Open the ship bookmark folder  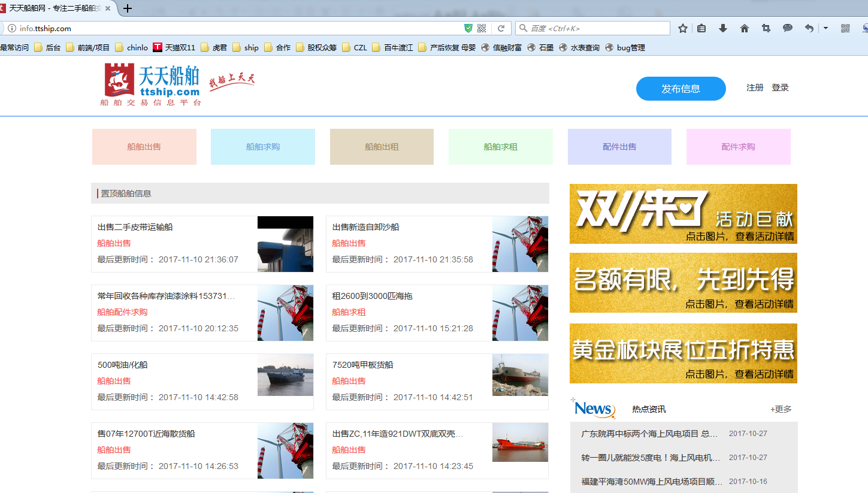pos(246,47)
